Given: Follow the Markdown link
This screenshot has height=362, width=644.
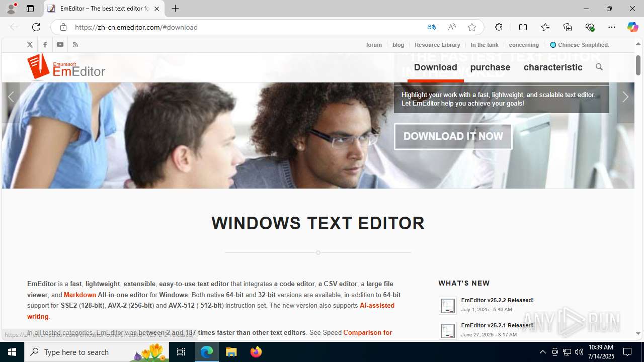Looking at the screenshot, I should coord(80,295).
